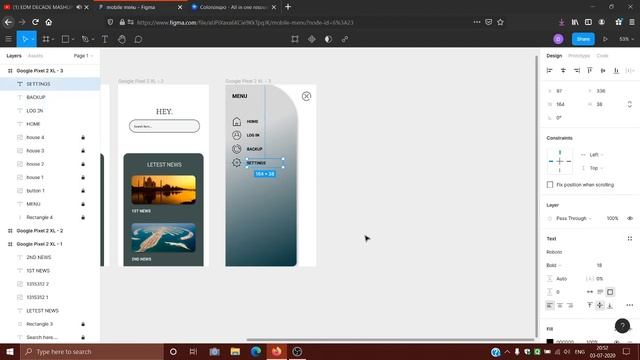
Task: Click the Align left icon in the Design panel
Action: point(549,71)
